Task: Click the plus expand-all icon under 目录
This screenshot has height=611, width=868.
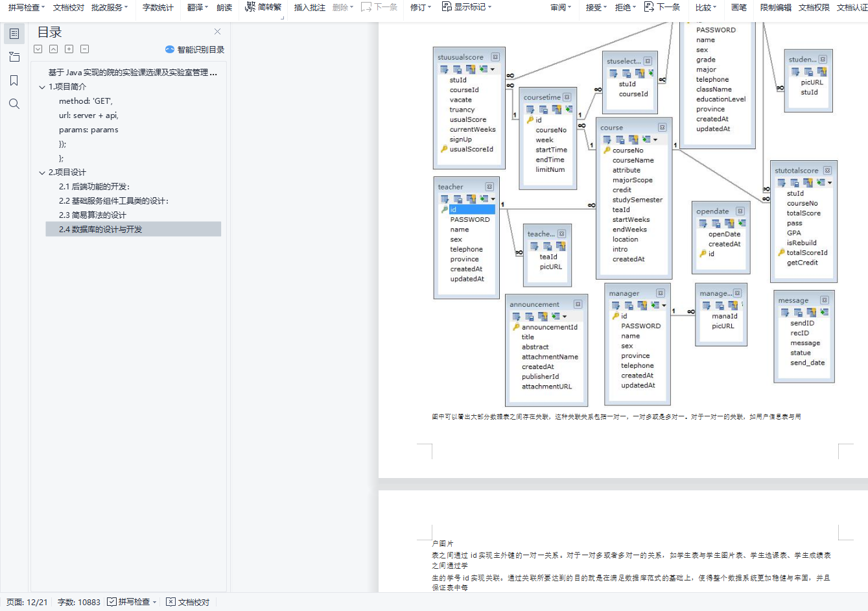Action: click(69, 49)
